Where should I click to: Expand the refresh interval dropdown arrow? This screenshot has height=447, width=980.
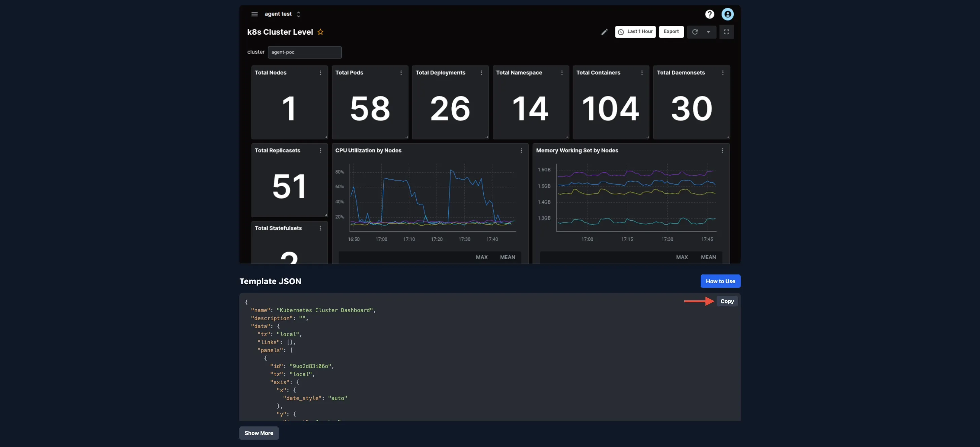pyautogui.click(x=708, y=32)
